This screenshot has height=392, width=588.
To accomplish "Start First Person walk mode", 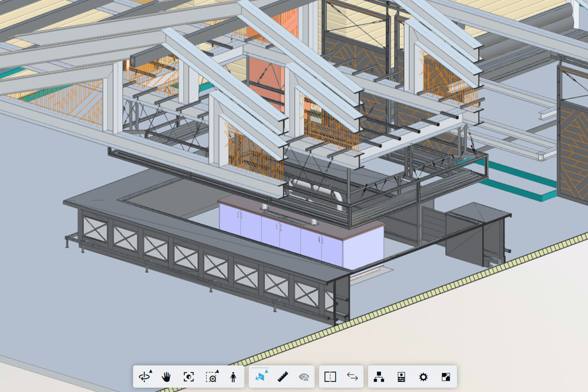I will [x=233, y=377].
